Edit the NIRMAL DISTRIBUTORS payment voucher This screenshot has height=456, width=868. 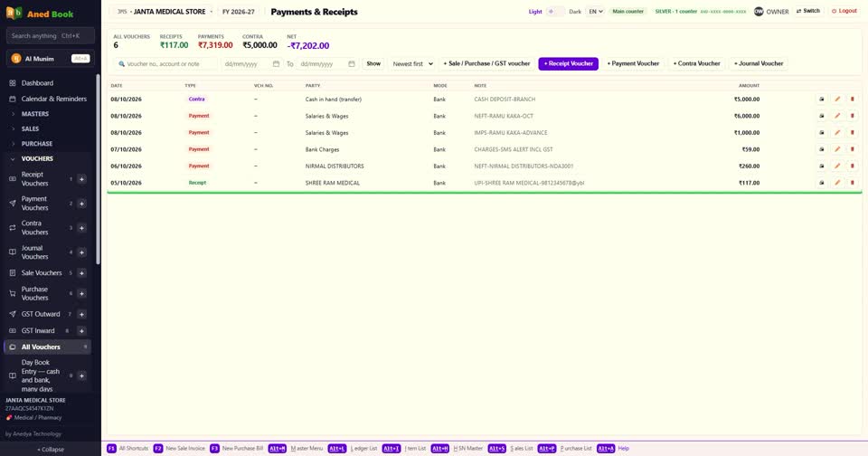coord(837,166)
